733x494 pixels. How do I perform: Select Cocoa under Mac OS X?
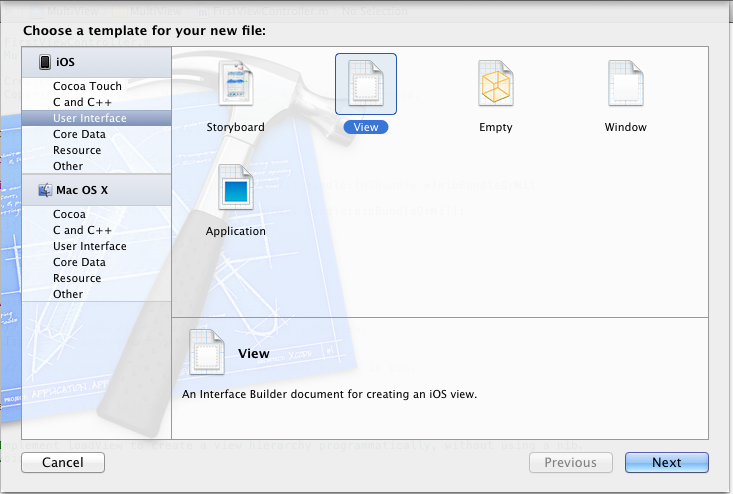click(69, 214)
